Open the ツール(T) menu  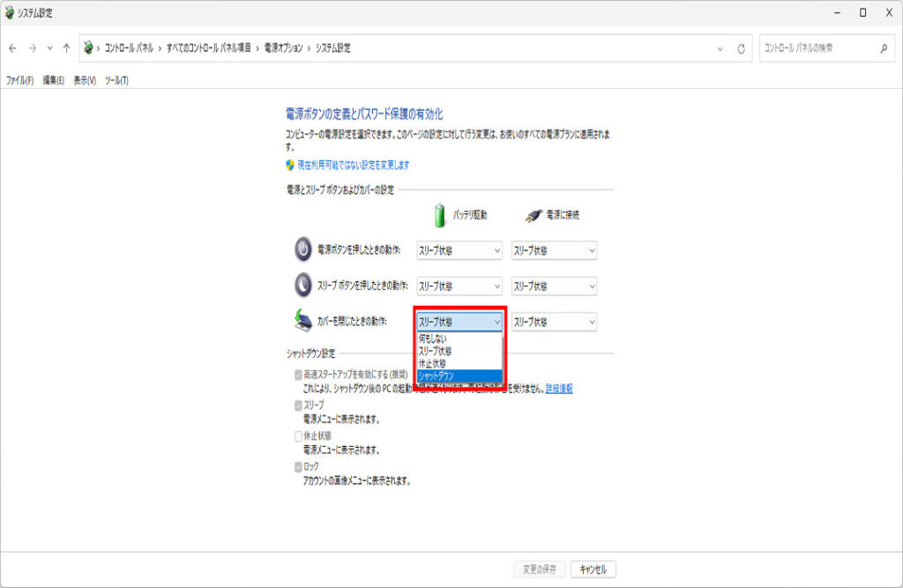pos(116,80)
